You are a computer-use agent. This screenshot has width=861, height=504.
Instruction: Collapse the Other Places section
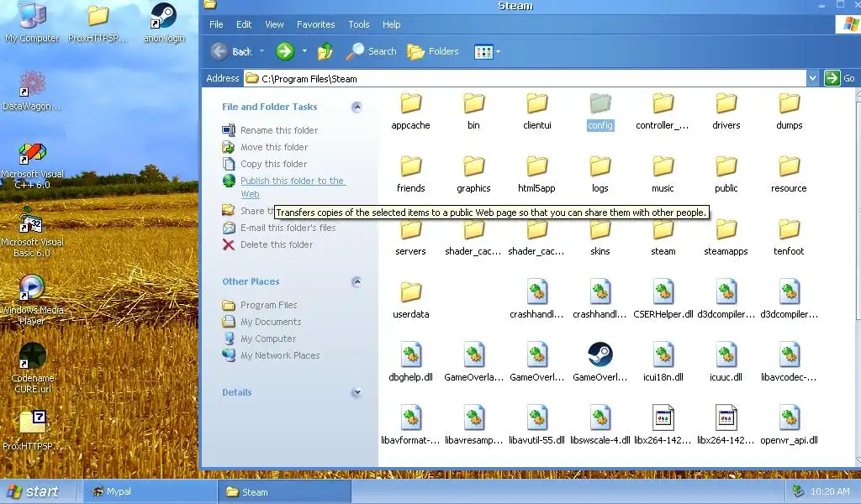tap(357, 282)
